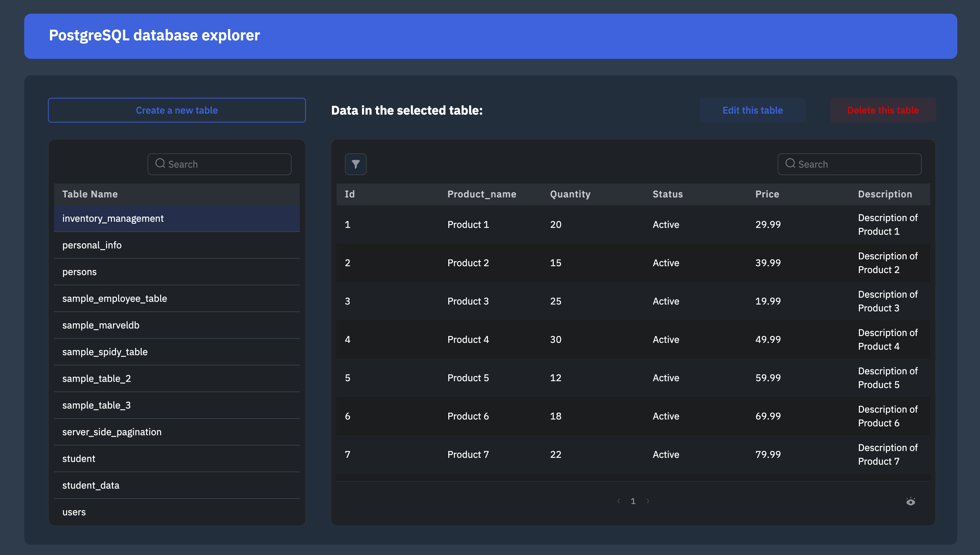Go to next page arrow
This screenshot has width=980, height=555.
pyautogui.click(x=648, y=501)
